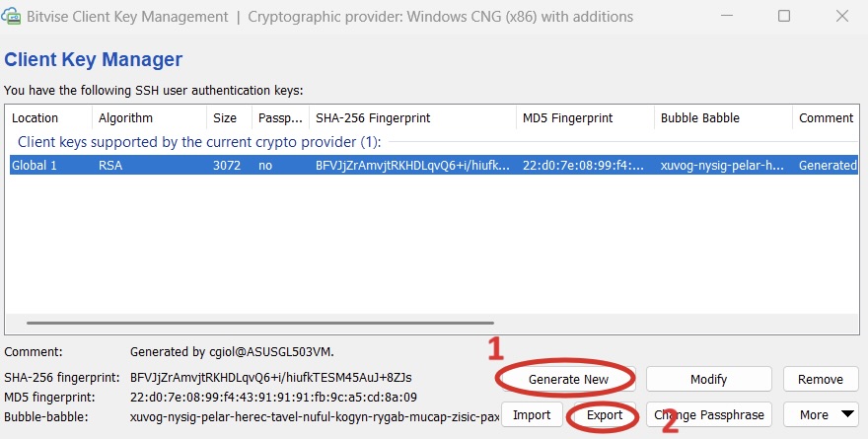Image resolution: width=868 pixels, height=439 pixels.
Task: Remove the selected client key
Action: coord(821,379)
